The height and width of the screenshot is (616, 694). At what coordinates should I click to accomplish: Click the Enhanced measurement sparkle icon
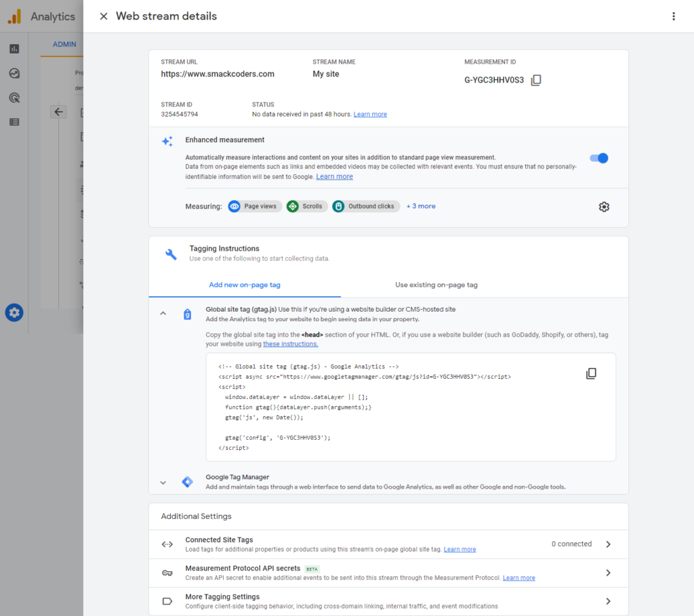coord(167,141)
